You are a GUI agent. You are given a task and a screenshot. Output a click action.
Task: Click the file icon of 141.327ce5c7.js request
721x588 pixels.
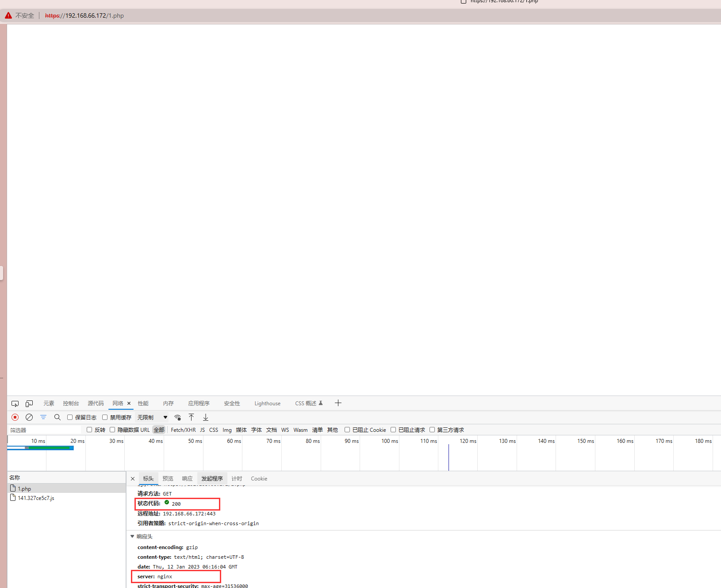(x=13, y=497)
